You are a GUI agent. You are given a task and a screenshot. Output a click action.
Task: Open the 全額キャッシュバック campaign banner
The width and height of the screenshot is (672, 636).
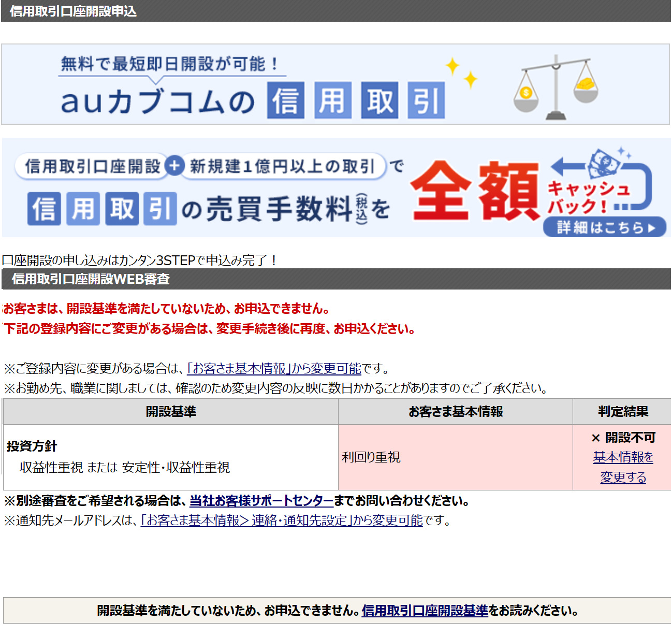(x=337, y=187)
